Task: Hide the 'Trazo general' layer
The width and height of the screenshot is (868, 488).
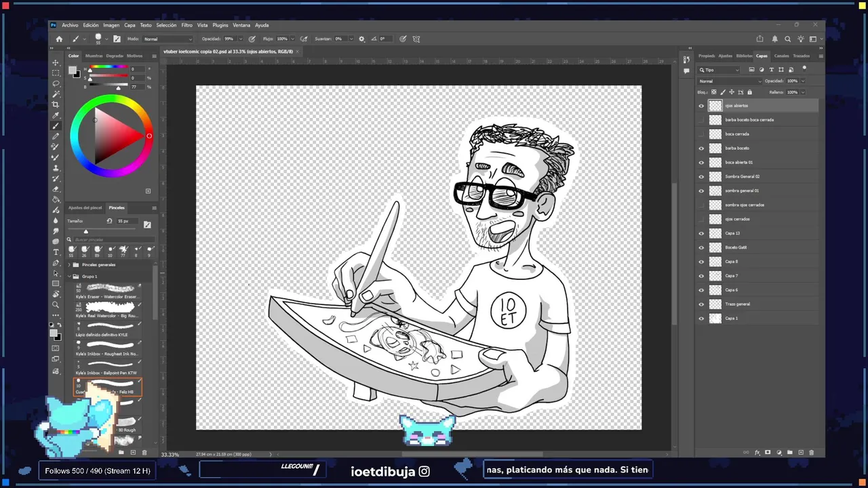Action: click(701, 304)
